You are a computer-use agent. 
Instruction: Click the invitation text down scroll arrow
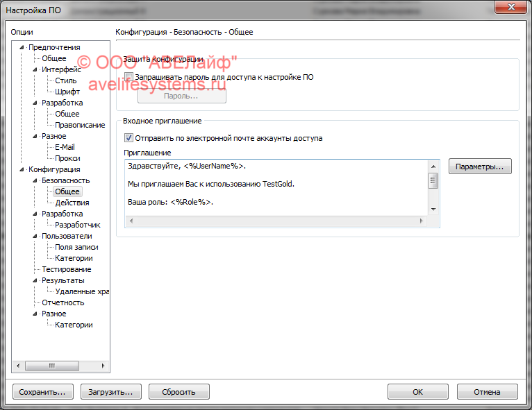433,209
